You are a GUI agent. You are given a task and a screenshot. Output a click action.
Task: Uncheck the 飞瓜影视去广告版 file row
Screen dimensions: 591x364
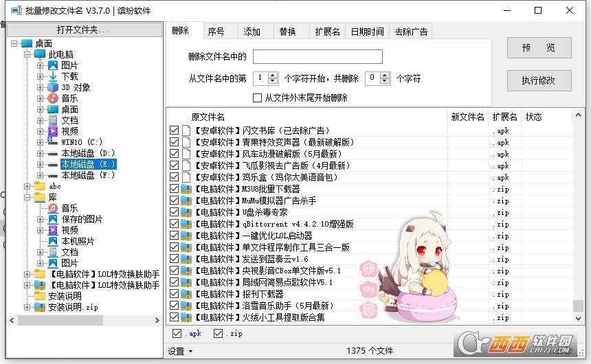[174, 166]
